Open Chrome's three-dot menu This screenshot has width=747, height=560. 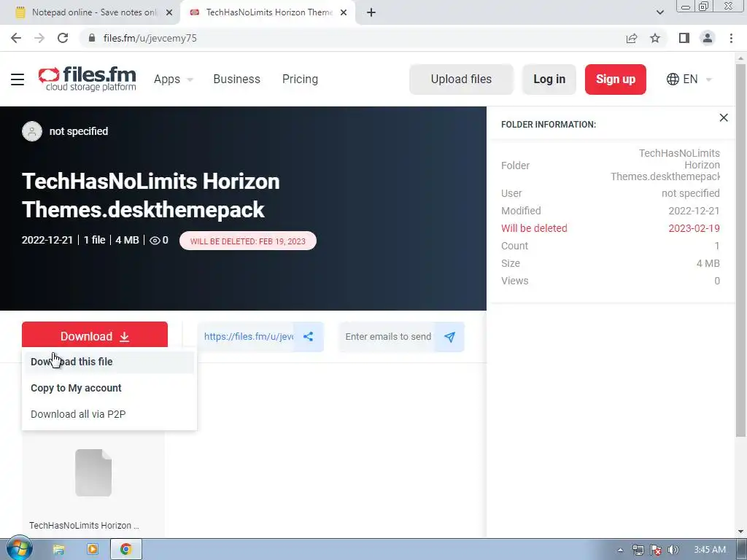pyautogui.click(x=731, y=38)
